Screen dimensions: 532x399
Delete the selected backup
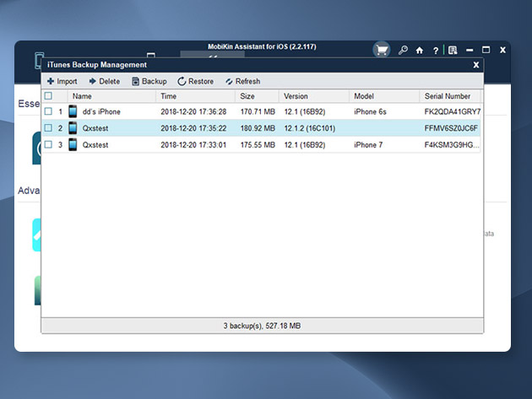point(104,81)
